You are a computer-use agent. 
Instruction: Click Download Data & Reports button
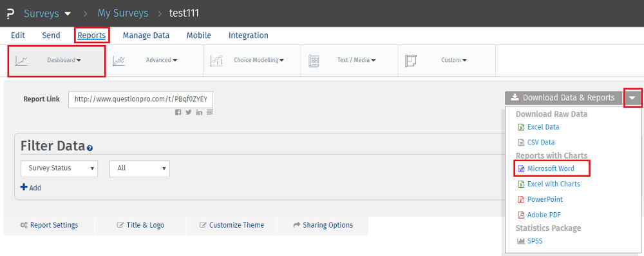coord(563,98)
